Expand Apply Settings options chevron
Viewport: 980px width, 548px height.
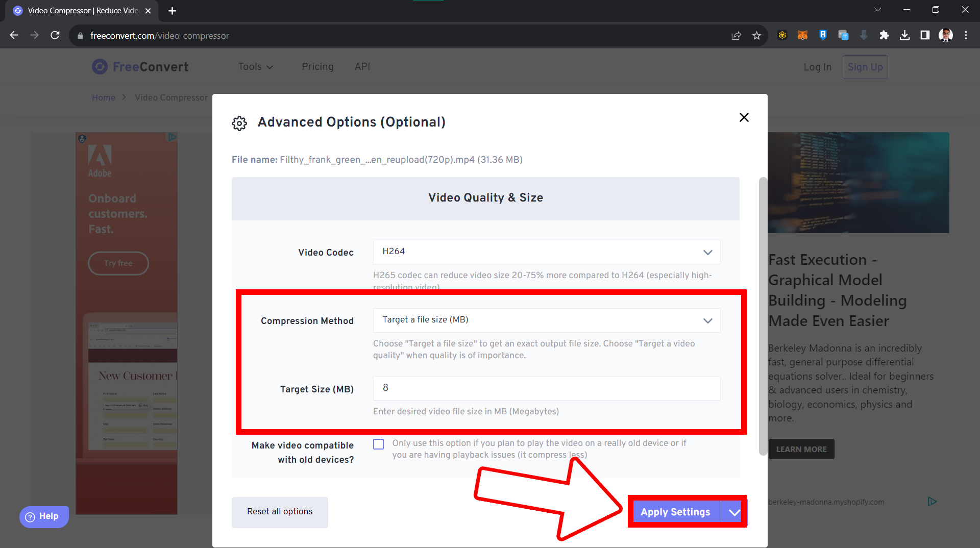733,512
